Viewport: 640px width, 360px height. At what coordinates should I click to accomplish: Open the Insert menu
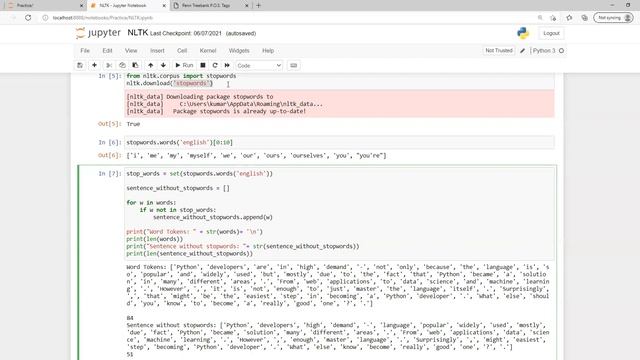(157, 51)
